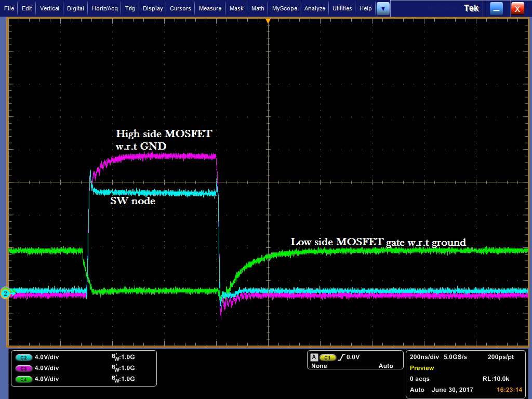
Task: Select the 0.0V trigger level readout
Action: pyautogui.click(x=353, y=357)
